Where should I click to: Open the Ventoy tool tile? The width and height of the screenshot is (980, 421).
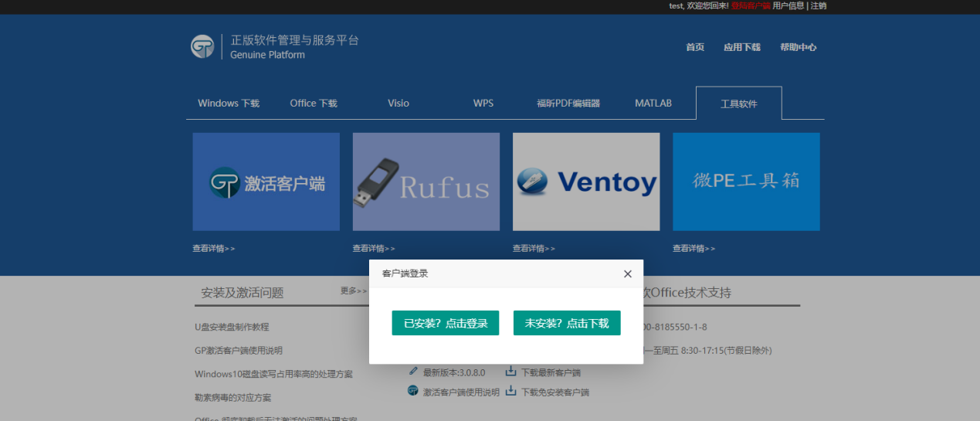pyautogui.click(x=585, y=182)
